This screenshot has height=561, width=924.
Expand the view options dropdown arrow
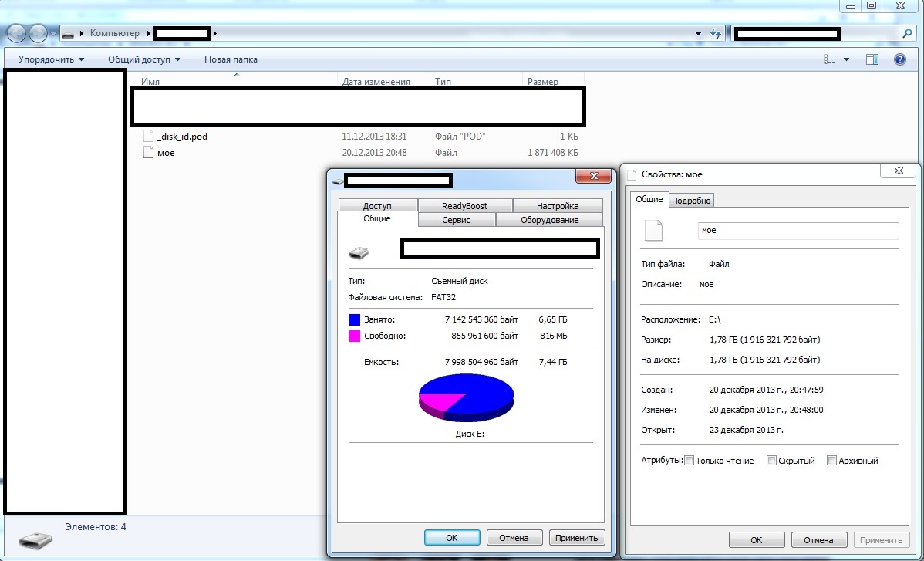[846, 59]
